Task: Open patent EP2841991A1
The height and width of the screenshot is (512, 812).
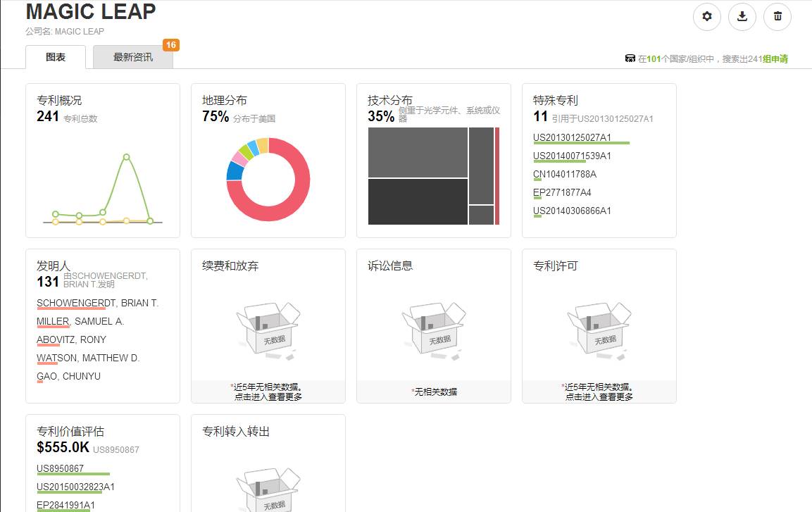Action: click(x=65, y=505)
